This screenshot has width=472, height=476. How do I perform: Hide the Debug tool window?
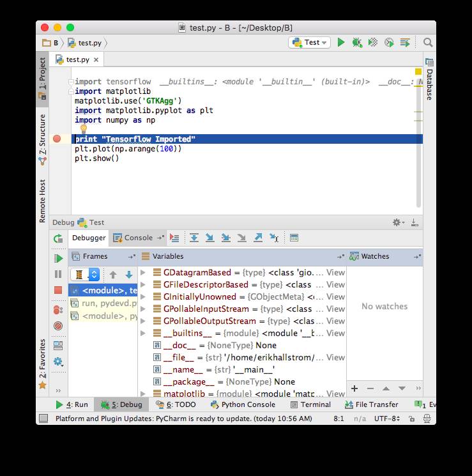click(415, 222)
